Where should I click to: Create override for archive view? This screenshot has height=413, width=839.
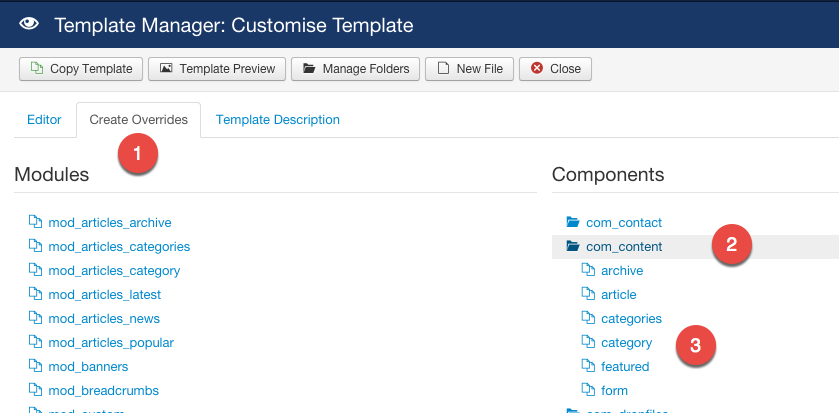(x=622, y=271)
